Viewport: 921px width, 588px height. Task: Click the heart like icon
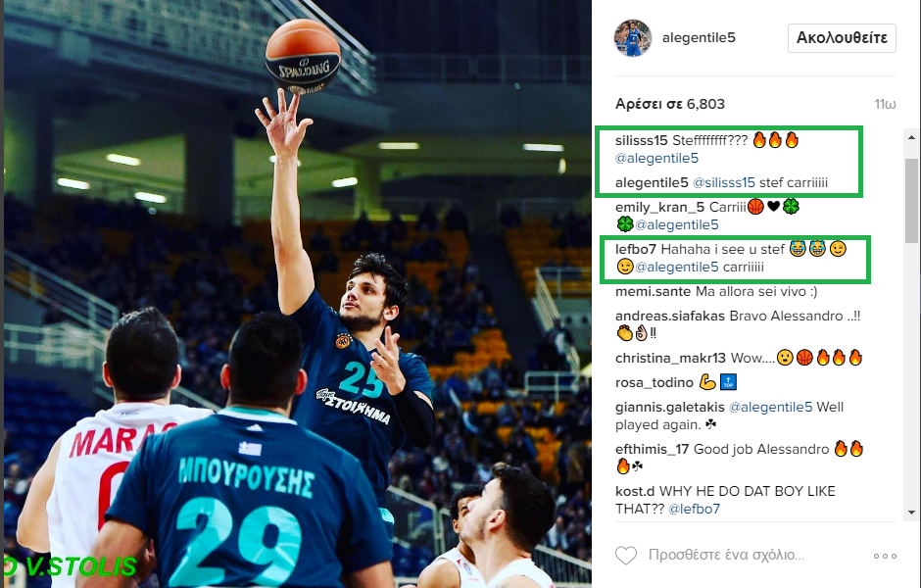tap(625, 555)
